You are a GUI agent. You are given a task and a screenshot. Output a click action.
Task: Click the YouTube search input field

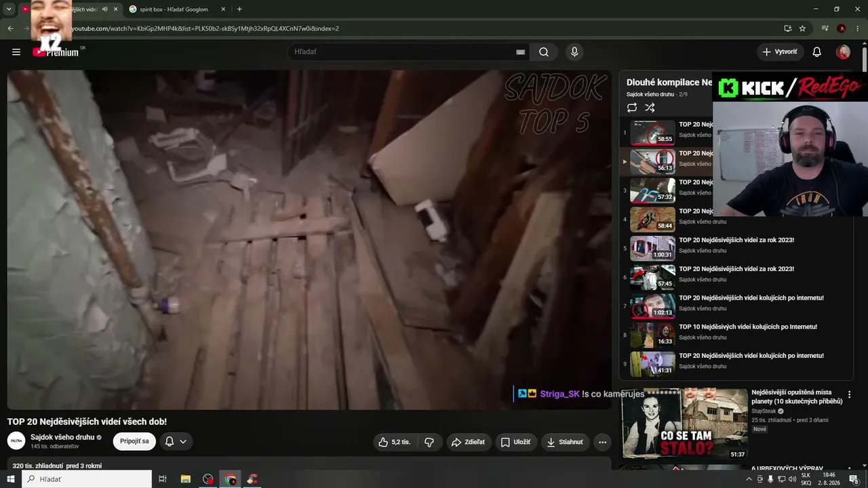pyautogui.click(x=403, y=52)
